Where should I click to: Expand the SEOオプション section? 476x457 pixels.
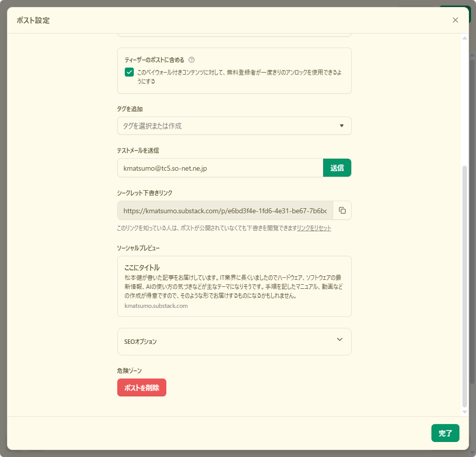pos(234,341)
